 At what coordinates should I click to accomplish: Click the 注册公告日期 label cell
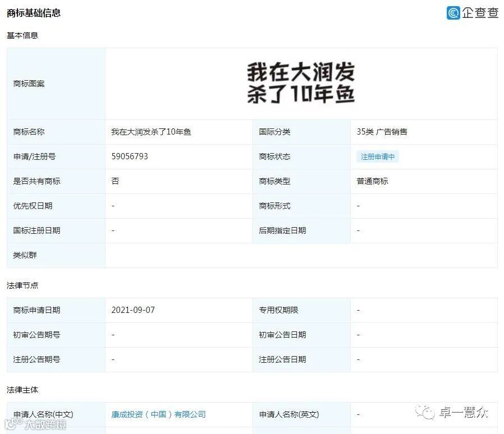301,360
